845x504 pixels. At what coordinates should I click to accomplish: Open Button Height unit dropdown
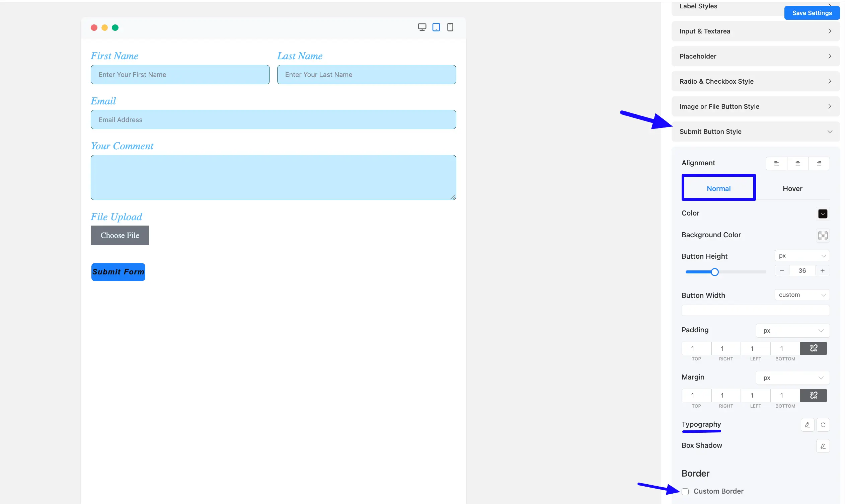(802, 256)
